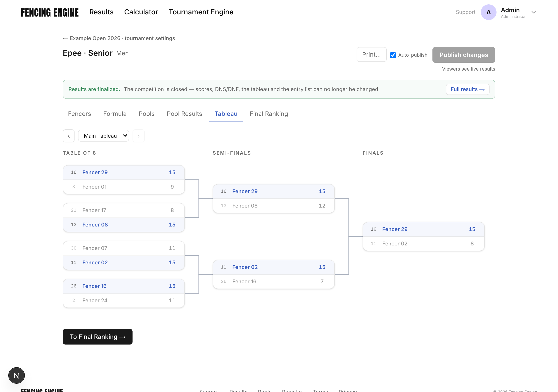Open the Print... button
Image resolution: width=558 pixels, height=392 pixels.
[371, 54]
